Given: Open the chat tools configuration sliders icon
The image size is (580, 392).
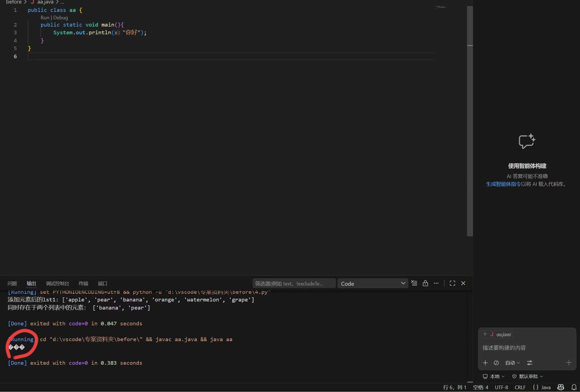Looking at the screenshot, I should pos(529,363).
